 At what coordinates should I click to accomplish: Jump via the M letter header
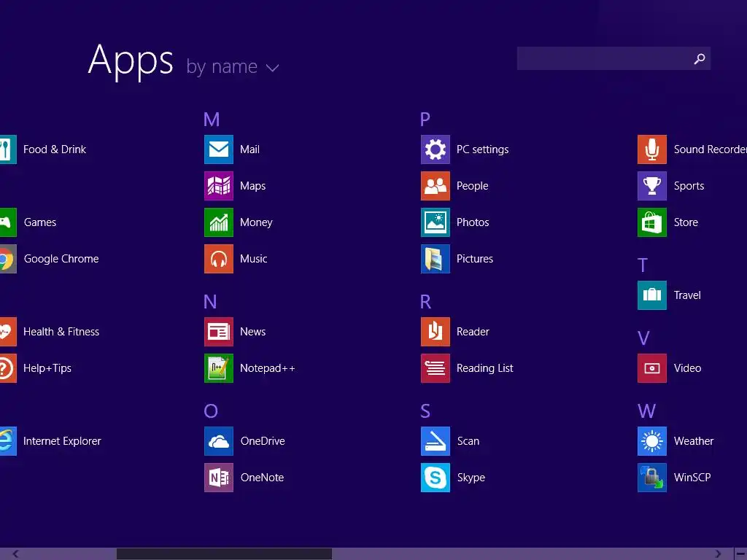[212, 120]
